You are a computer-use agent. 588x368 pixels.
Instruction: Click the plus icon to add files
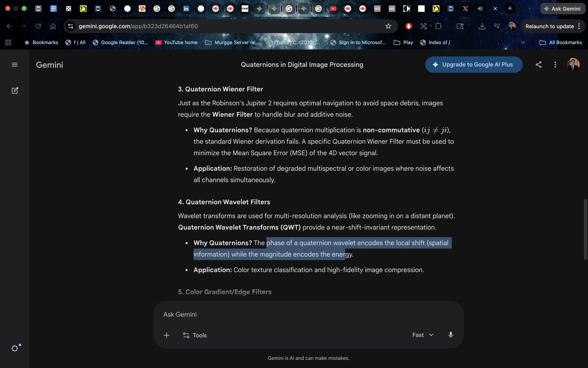(167, 335)
